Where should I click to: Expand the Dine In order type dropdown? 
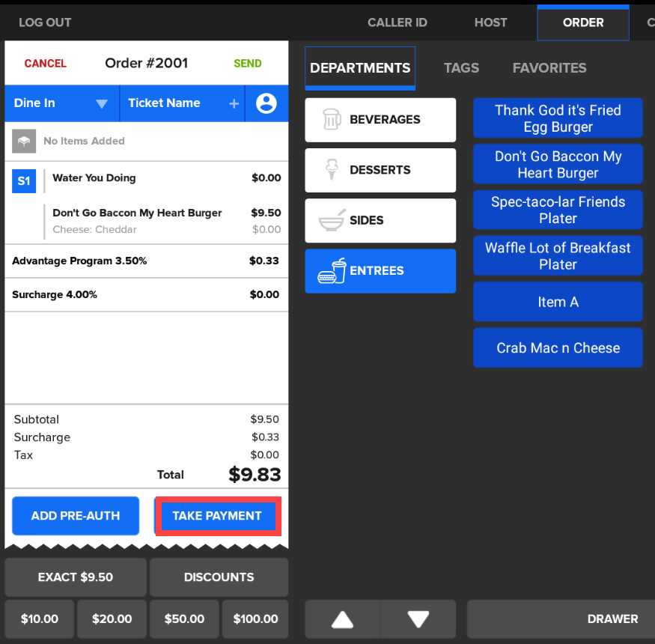coord(102,104)
